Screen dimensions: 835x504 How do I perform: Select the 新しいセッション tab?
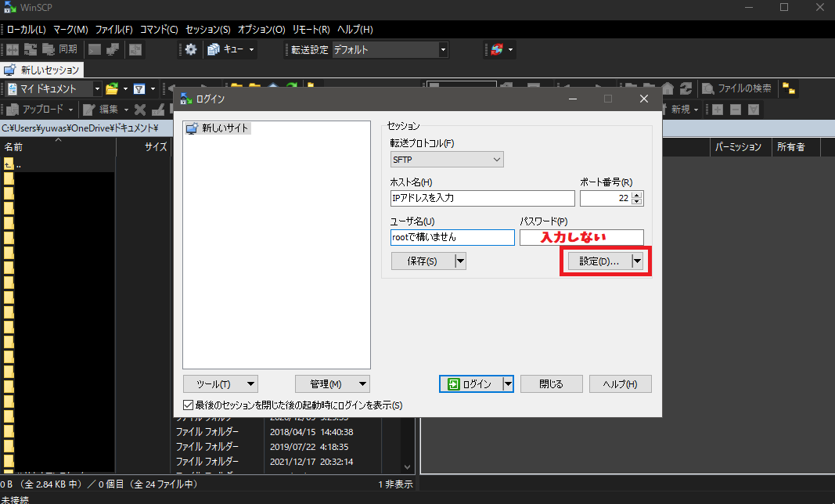point(42,70)
